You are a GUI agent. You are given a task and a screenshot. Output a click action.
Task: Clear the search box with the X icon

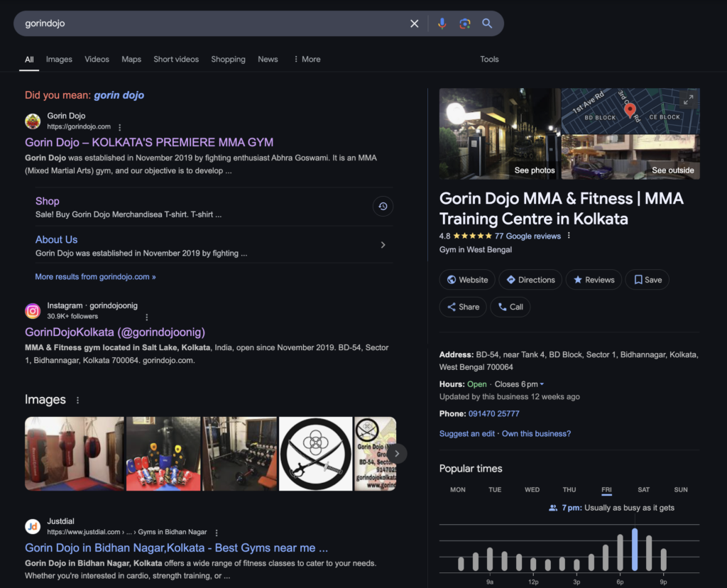(414, 23)
